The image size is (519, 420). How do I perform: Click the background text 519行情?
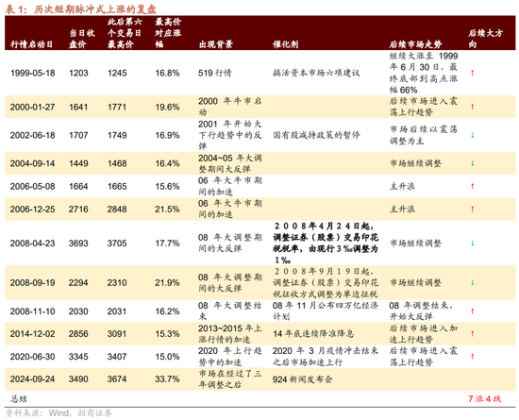pos(215,73)
